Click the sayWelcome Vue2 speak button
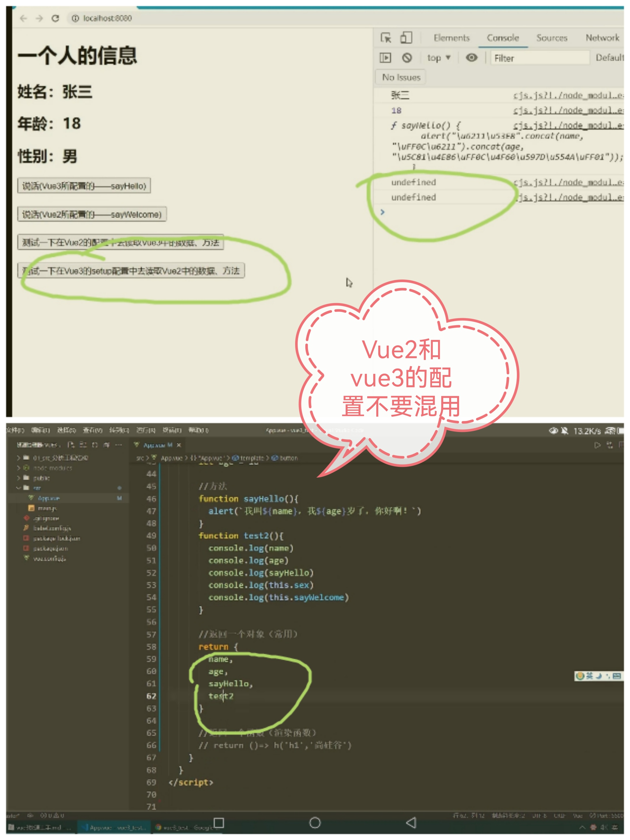This screenshot has width=630, height=840. coord(92,214)
